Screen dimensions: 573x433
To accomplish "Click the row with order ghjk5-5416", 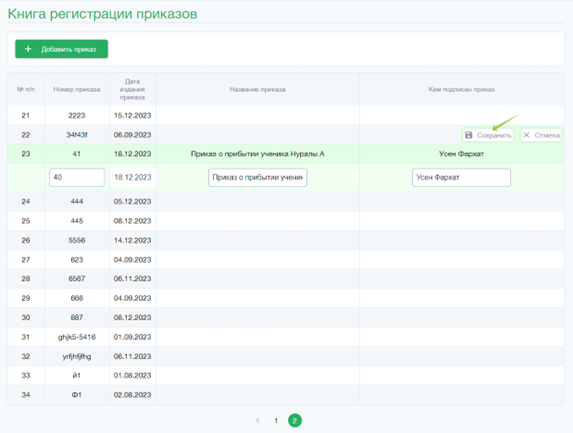I will pyautogui.click(x=286, y=337).
